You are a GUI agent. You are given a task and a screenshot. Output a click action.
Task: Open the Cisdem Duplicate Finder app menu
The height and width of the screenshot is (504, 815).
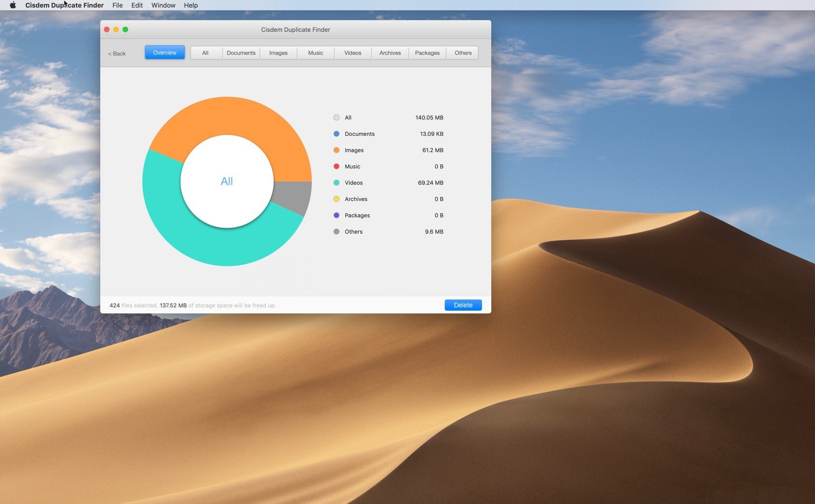[64, 5]
